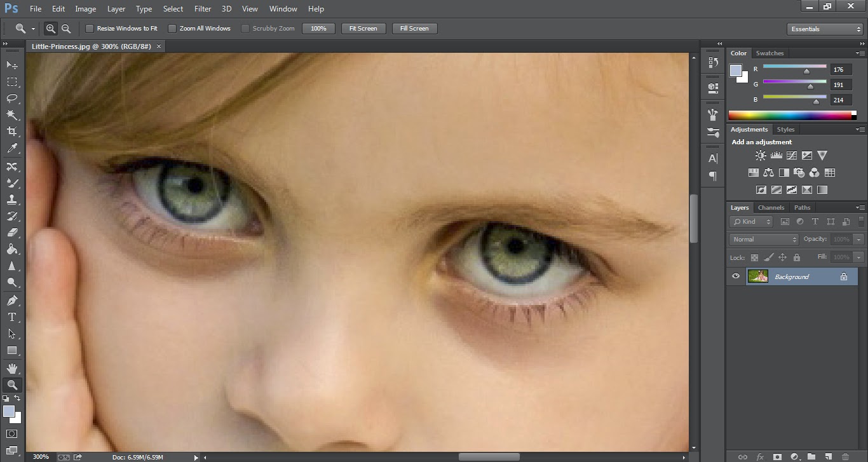Viewport: 868px width, 462px height.
Task: Toggle Zoom Out mode in options bar
Action: click(x=66, y=29)
